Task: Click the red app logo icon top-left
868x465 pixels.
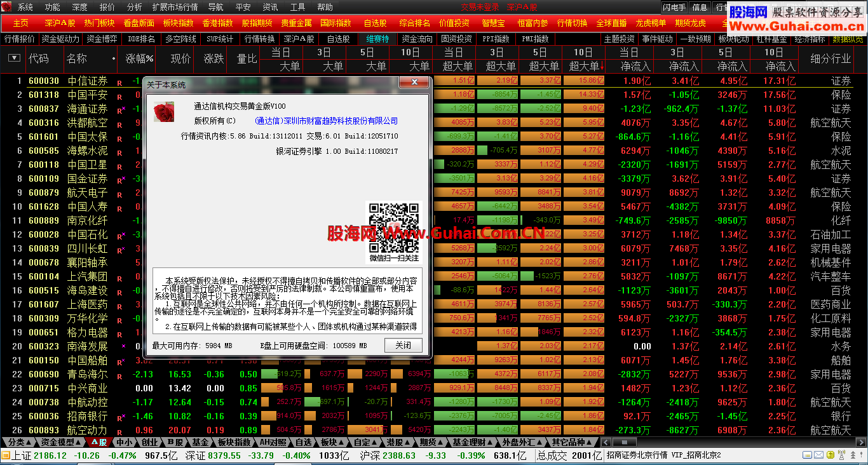Action: tap(6, 7)
